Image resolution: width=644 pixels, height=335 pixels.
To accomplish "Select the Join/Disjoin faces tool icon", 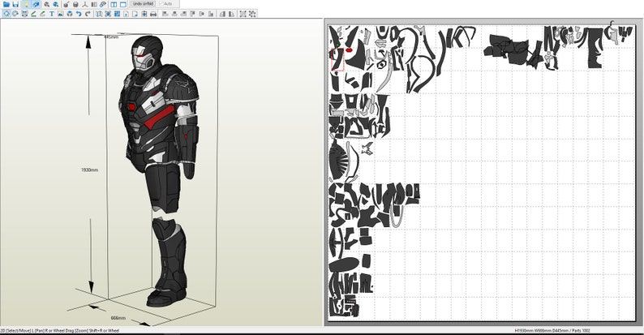I will coord(24,14).
